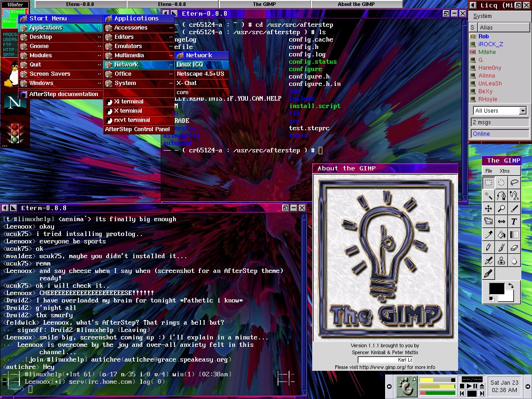
Task: Reset to default black and white colors
Action: click(491, 299)
